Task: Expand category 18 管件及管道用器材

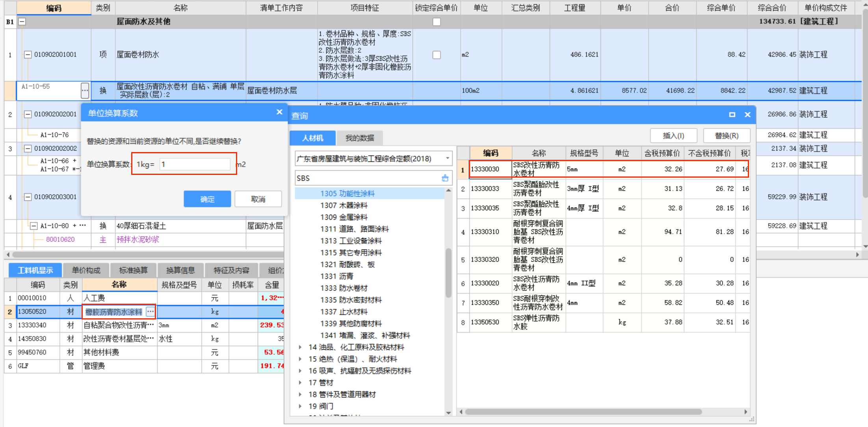Action: (x=300, y=394)
